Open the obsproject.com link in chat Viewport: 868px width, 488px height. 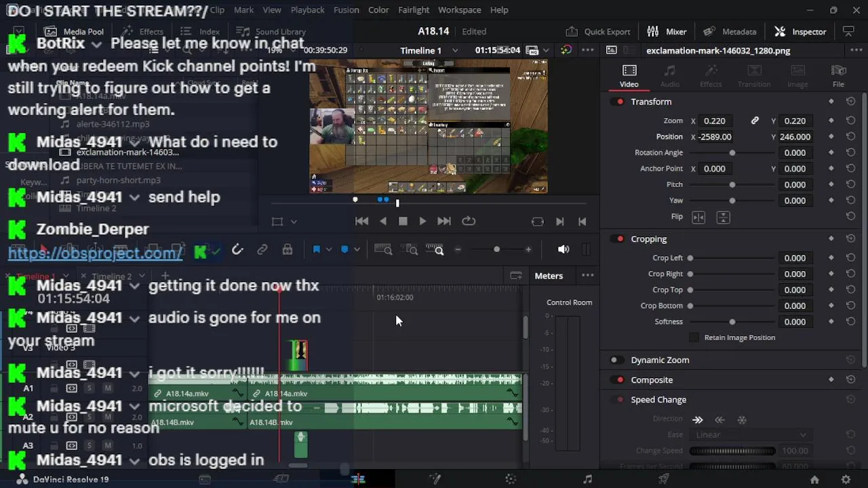[x=95, y=253]
